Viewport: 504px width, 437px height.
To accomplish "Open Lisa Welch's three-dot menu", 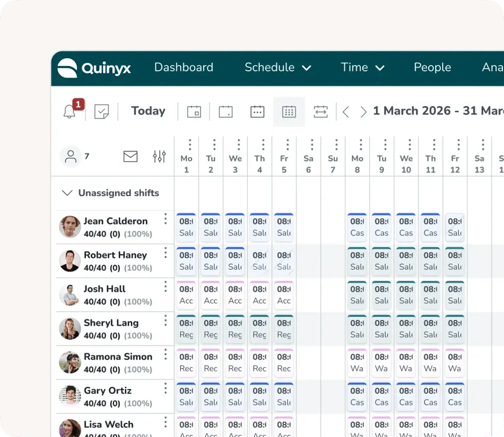I will click(x=165, y=422).
